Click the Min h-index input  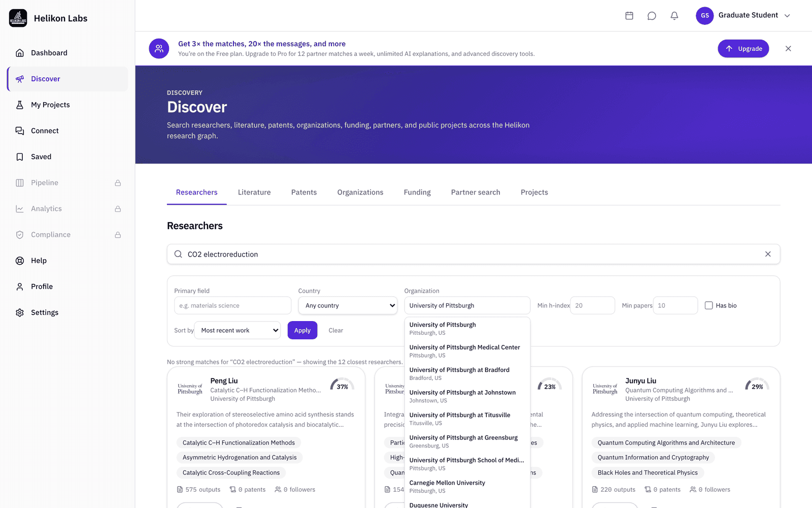click(x=592, y=305)
